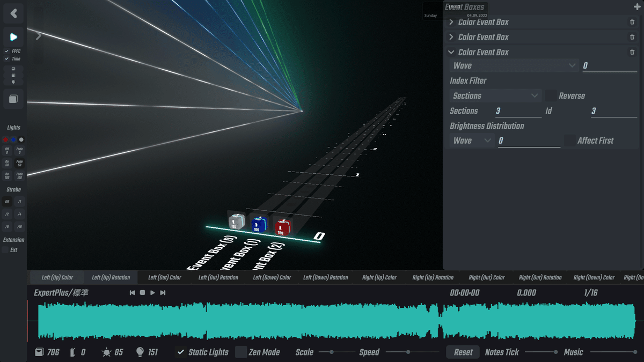Expand the first Color Event Box
This screenshot has height=362, width=644.
pyautogui.click(x=451, y=22)
